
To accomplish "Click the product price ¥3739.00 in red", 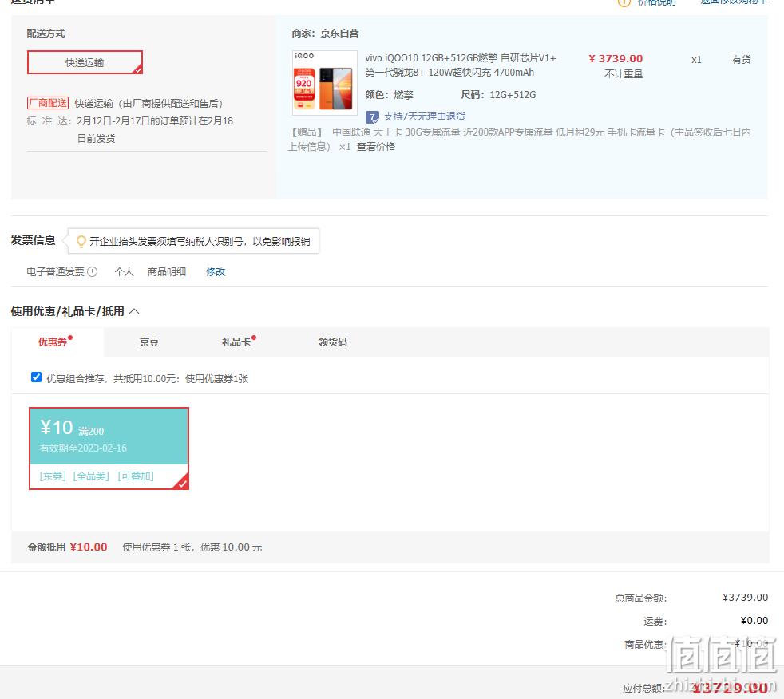I will coord(616,59).
